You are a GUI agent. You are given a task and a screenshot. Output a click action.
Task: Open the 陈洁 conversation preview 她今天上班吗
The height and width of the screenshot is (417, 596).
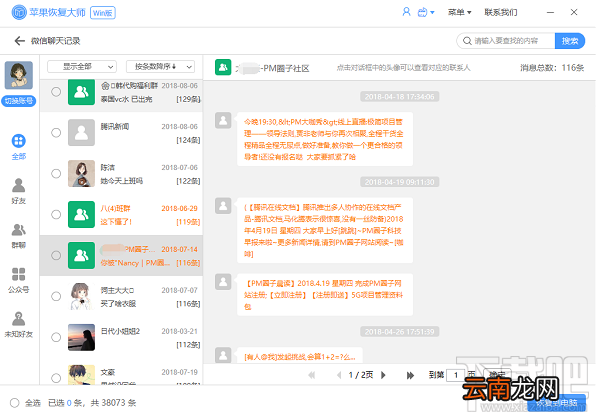click(x=121, y=181)
